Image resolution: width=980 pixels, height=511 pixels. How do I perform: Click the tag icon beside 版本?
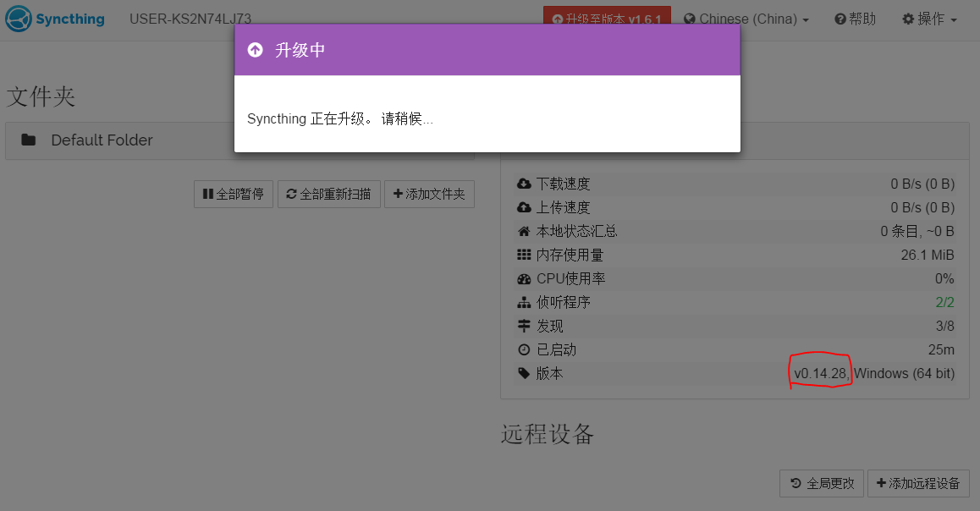(x=524, y=373)
